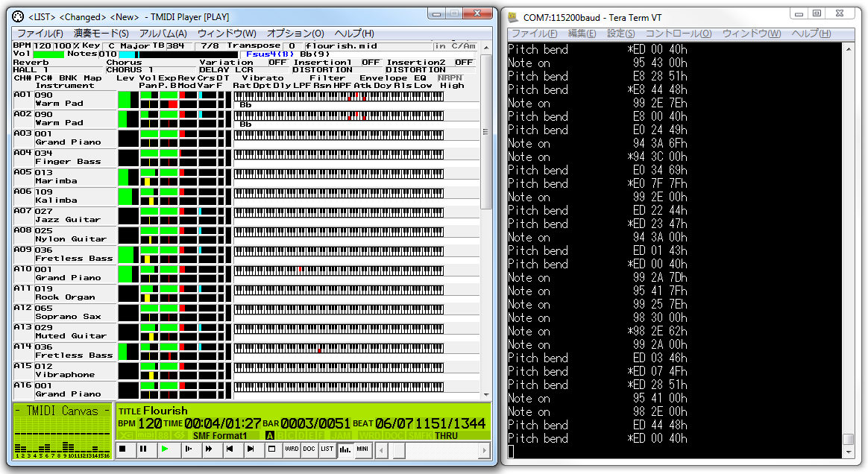Image resolution: width=868 pixels, height=474 pixels.
Task: Select channel A15 Vibraphone
Action: point(64,370)
